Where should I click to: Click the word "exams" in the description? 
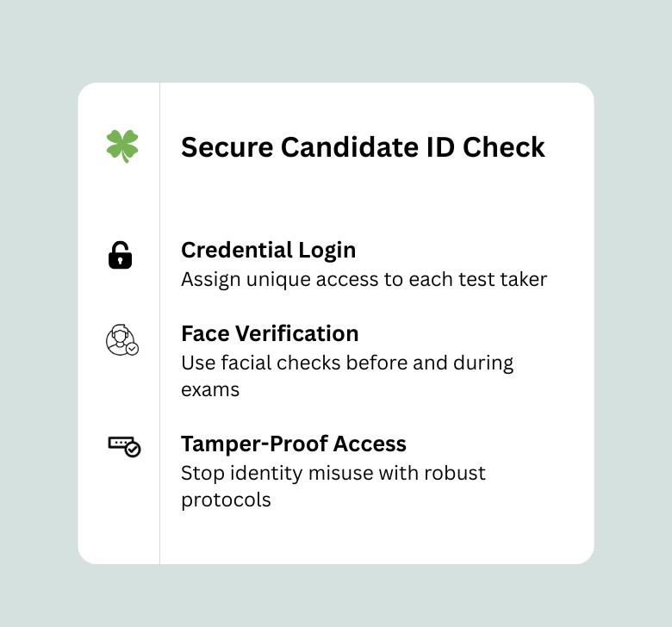pyautogui.click(x=210, y=389)
